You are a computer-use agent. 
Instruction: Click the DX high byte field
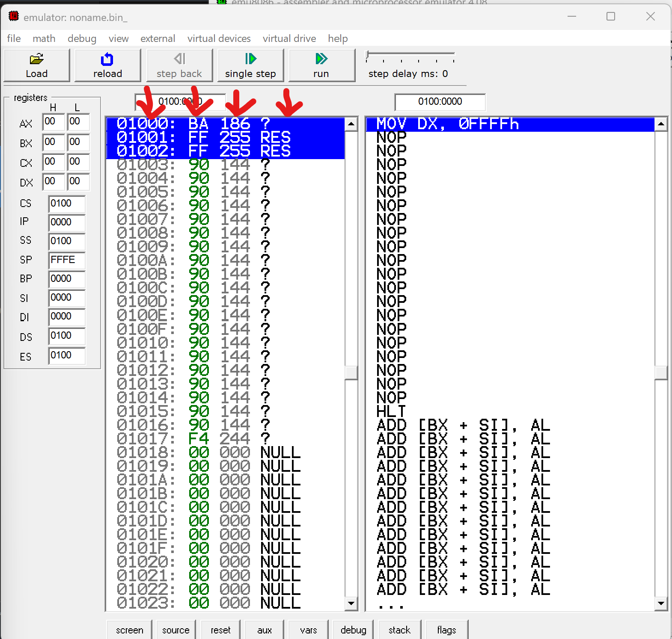(x=54, y=181)
